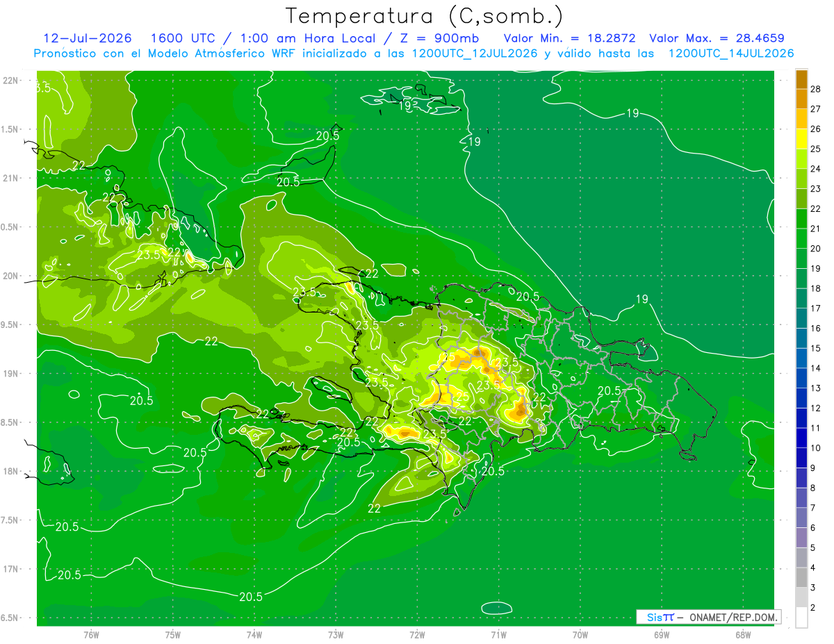Click the number 17 on color bar
Viewport: 834px width, 644px height.
(x=816, y=308)
